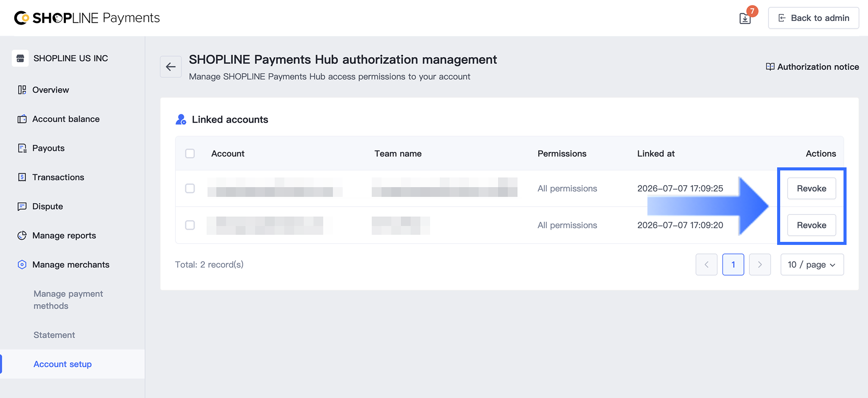Viewport: 868px width, 398px height.
Task: Click All permissions in the 17:09:25 row
Action: pyautogui.click(x=567, y=188)
